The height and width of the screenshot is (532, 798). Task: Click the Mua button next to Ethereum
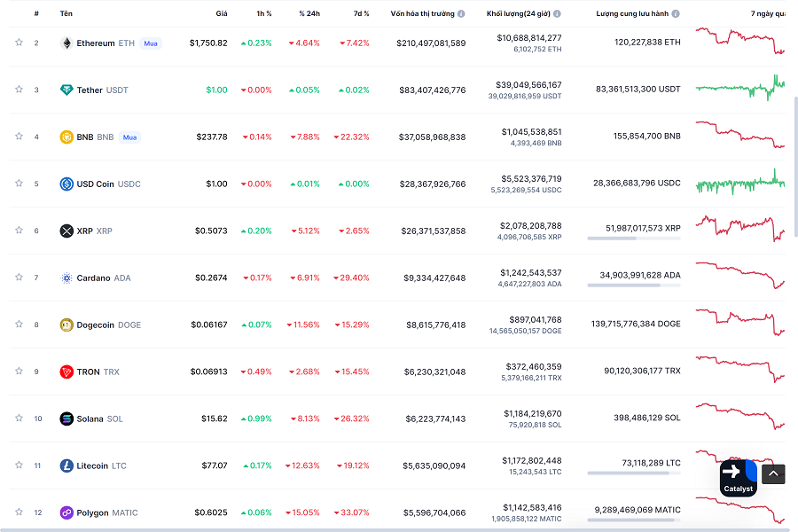(x=151, y=43)
